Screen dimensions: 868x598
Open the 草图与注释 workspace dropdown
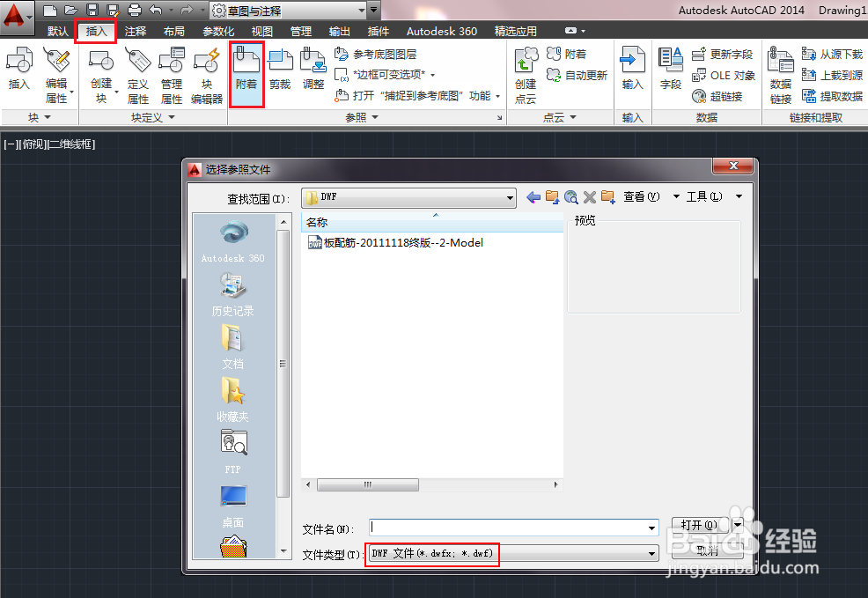point(361,10)
